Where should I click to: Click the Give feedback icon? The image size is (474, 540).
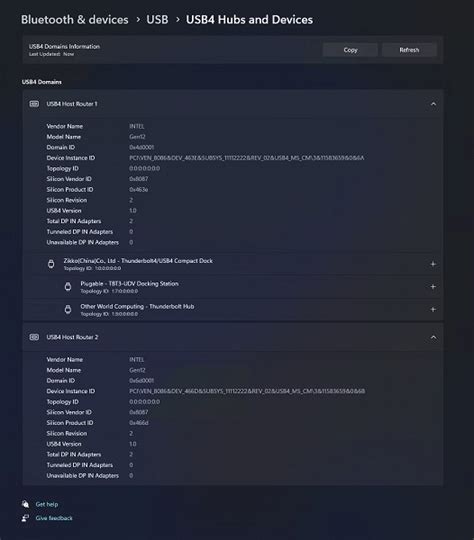(25, 518)
